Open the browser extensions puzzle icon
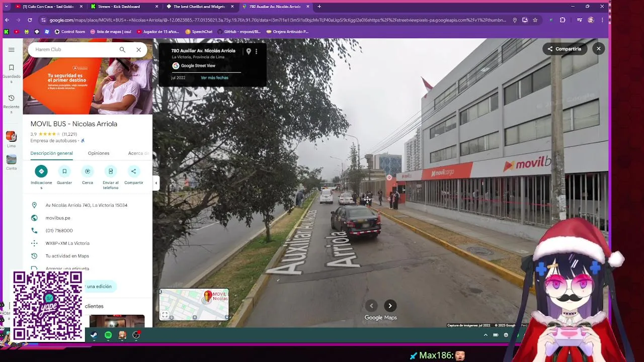Image resolution: width=644 pixels, height=362 pixels. tap(562, 20)
